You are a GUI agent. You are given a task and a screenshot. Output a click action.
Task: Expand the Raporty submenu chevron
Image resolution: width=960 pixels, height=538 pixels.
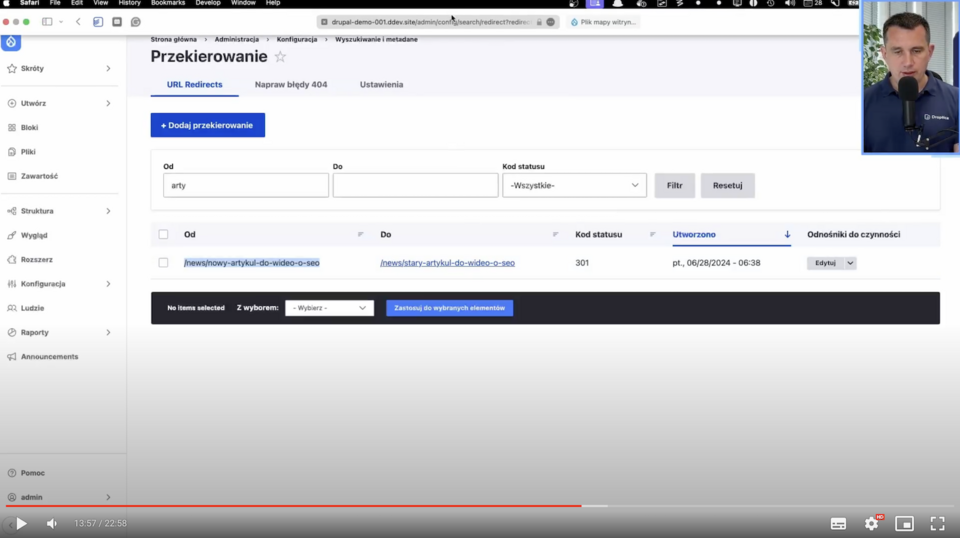[x=108, y=332]
